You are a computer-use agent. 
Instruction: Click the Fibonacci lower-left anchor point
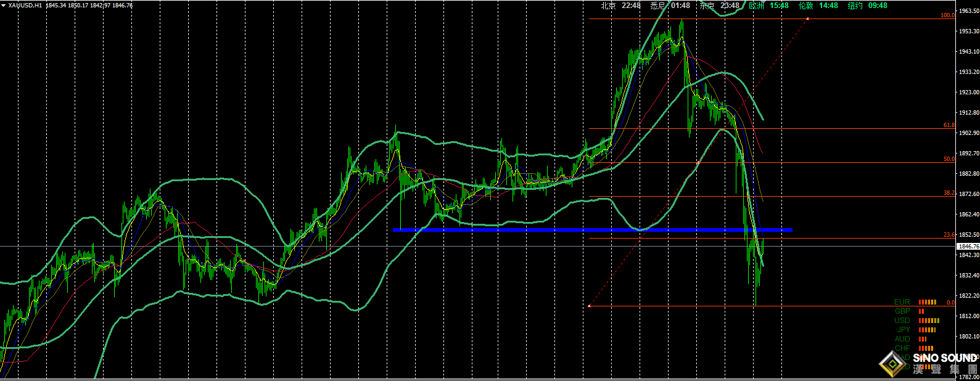coord(590,306)
